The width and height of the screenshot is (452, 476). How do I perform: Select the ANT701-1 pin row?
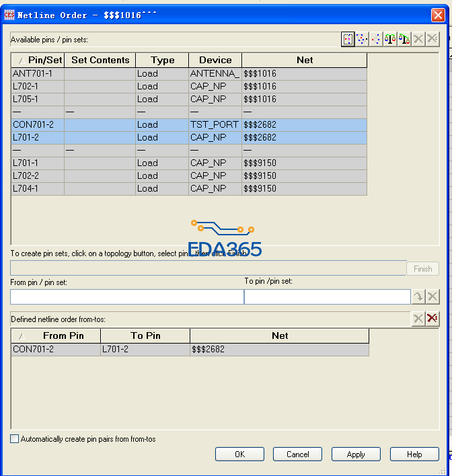pyautogui.click(x=189, y=74)
